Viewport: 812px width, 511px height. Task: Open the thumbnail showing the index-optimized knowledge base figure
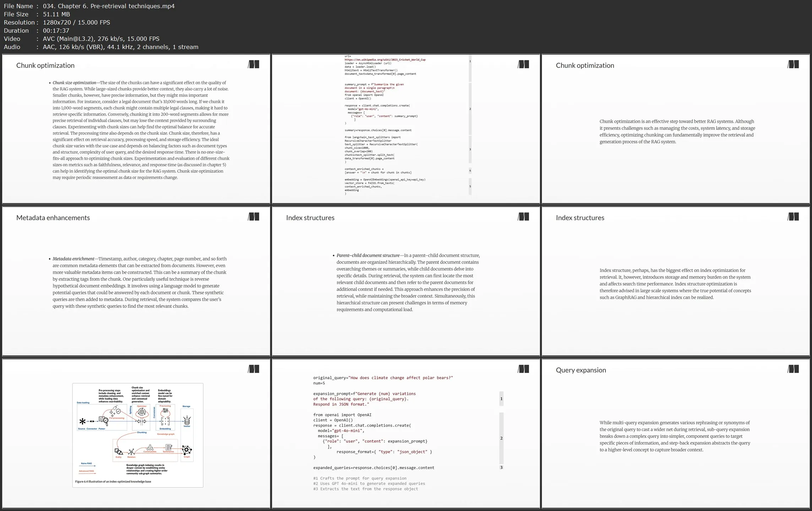[136, 433]
